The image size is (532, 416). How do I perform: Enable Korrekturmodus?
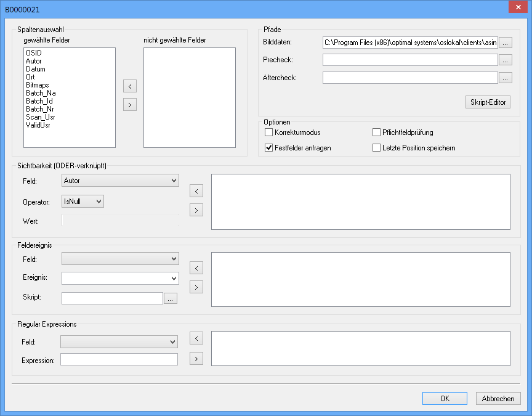pyautogui.click(x=268, y=132)
